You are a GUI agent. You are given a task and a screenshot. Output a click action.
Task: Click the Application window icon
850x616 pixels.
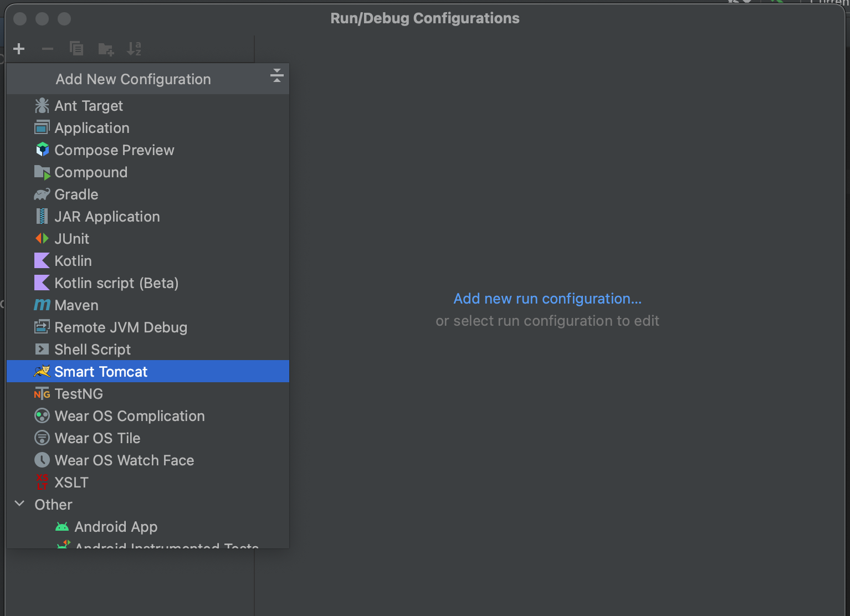pos(42,127)
